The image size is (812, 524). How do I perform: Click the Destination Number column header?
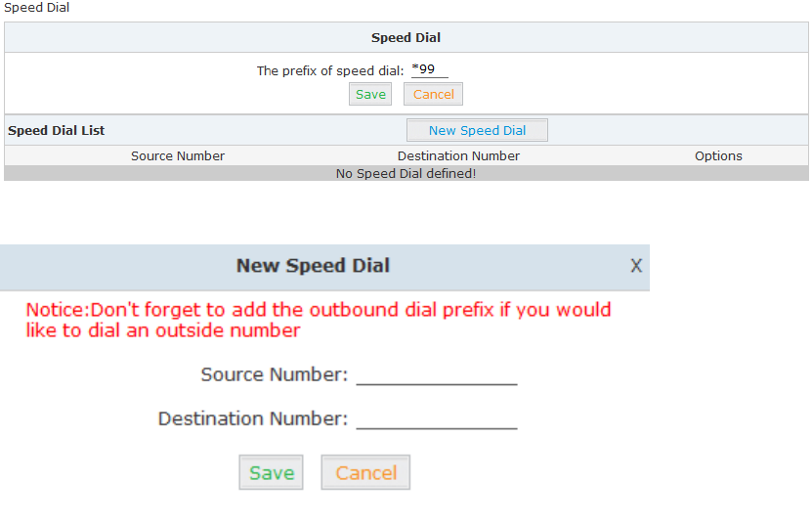click(458, 156)
